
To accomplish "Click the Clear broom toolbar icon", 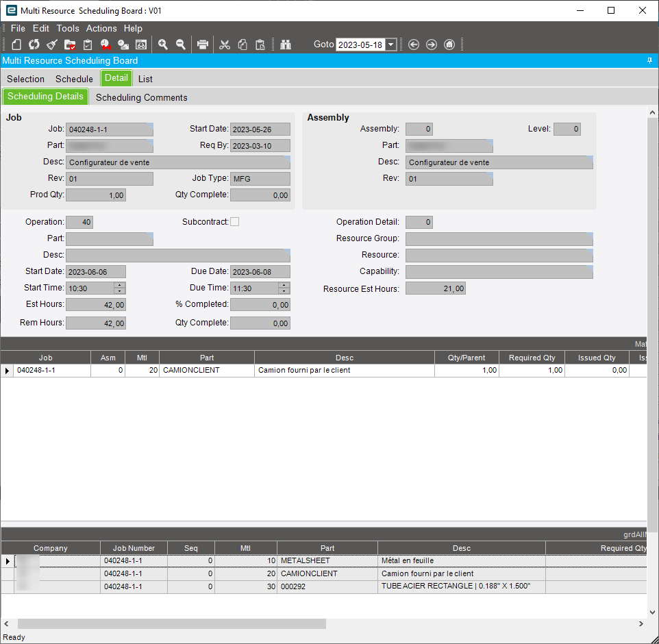I will point(52,45).
